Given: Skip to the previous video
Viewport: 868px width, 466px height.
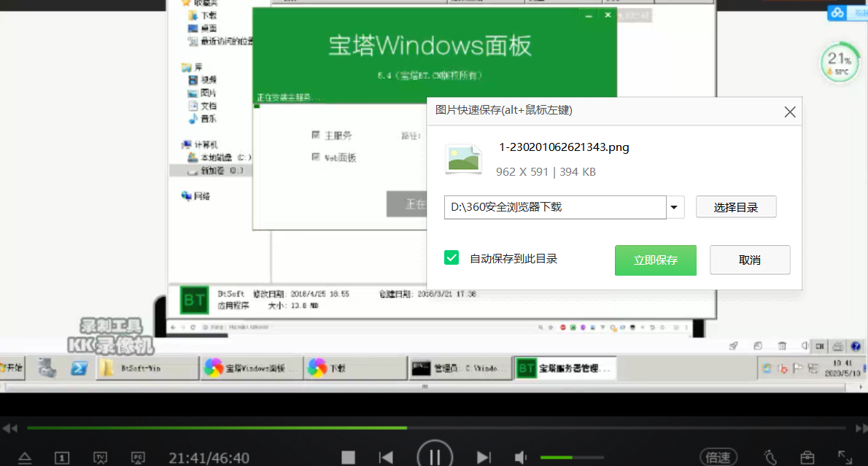Looking at the screenshot, I should (386, 457).
